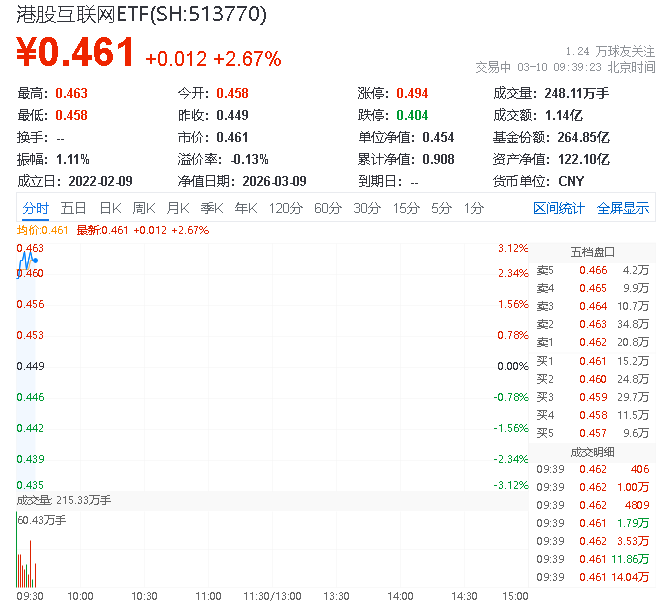Click the 港股互联网ETF title
Screen dimensions: 656x615
pos(141,14)
